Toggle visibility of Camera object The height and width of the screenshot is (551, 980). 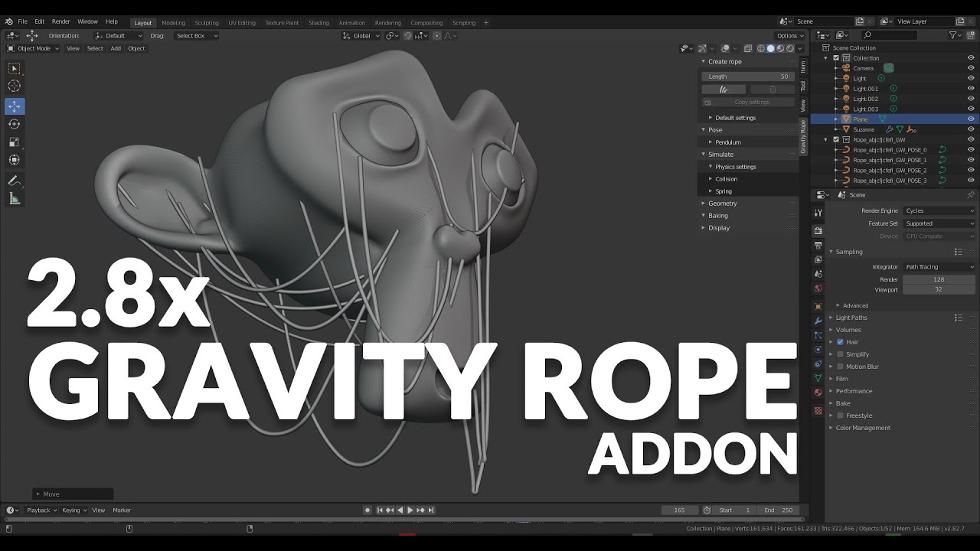971,68
